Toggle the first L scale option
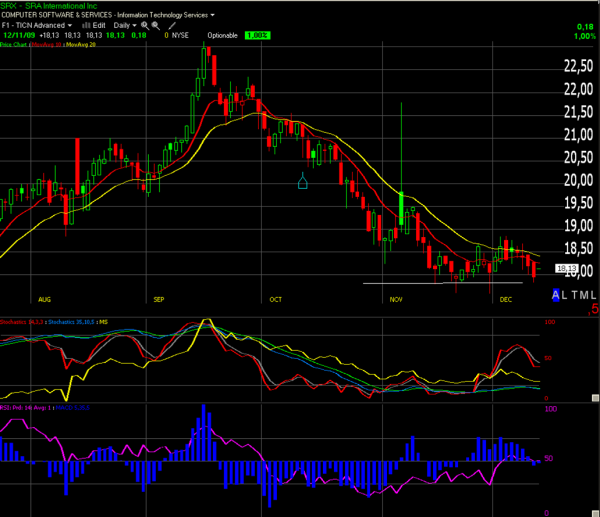600x517 pixels. 565,295
